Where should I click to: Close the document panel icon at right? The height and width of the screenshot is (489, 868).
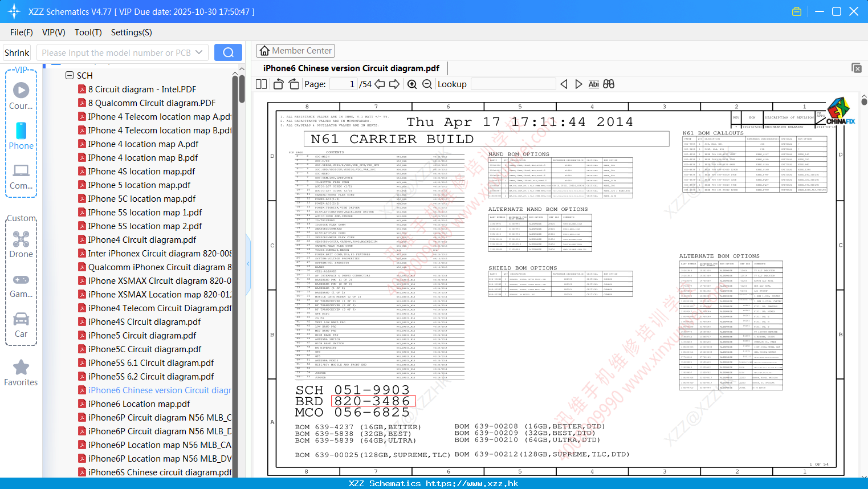click(857, 68)
